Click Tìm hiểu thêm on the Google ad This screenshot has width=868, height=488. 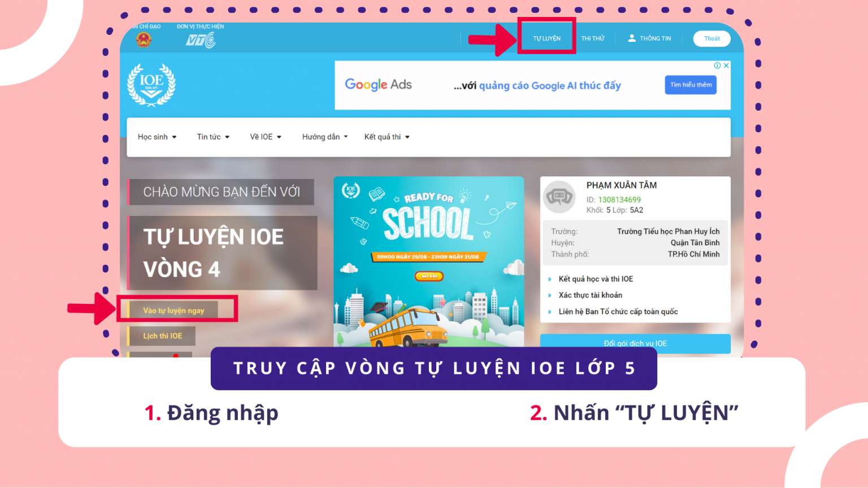tap(690, 85)
